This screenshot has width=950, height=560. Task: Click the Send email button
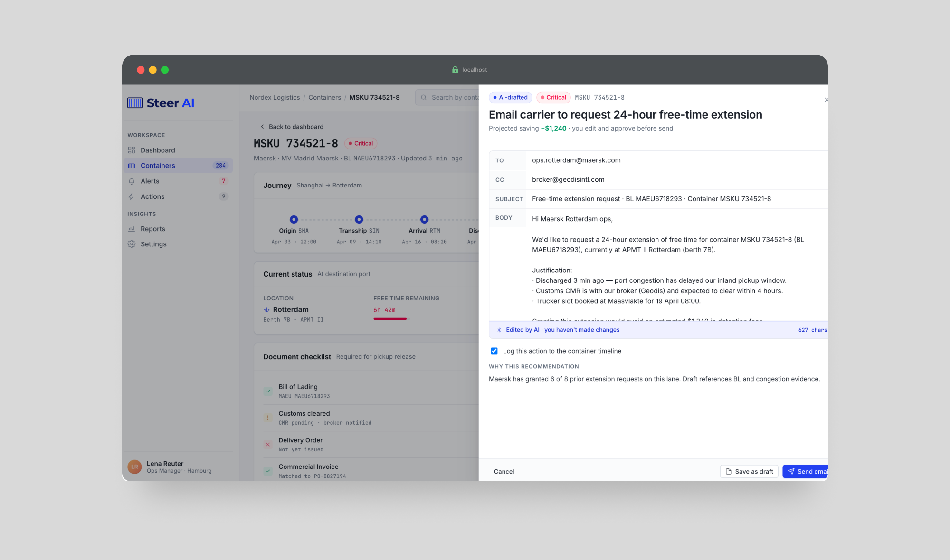[x=805, y=471]
